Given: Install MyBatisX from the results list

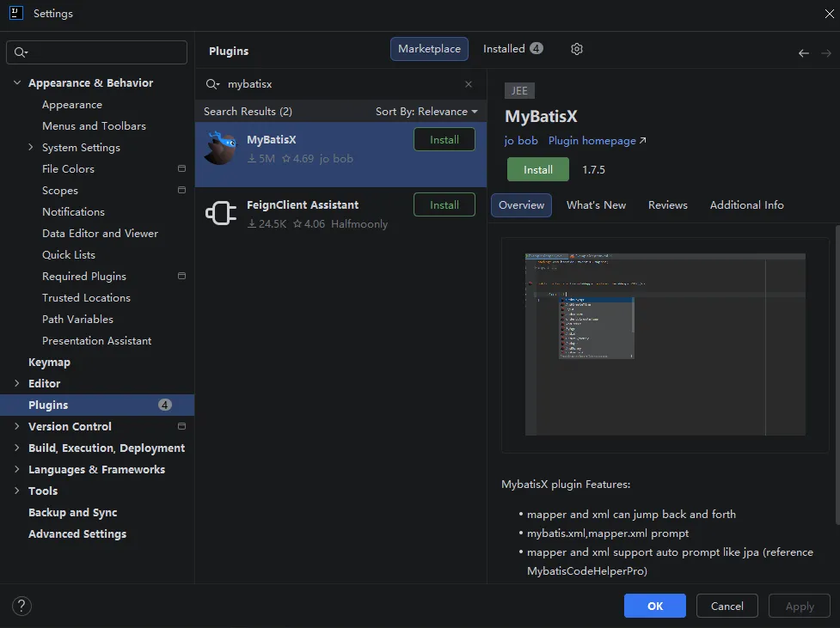Looking at the screenshot, I should [x=445, y=139].
